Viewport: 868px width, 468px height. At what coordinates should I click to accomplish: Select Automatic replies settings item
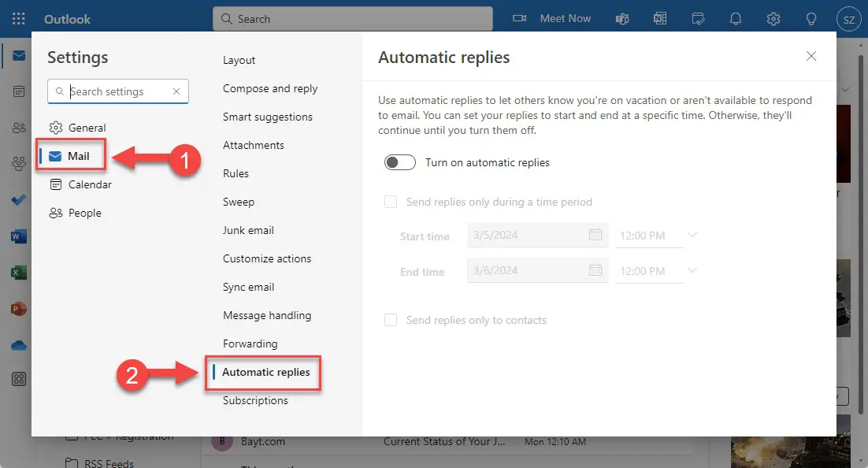click(265, 372)
